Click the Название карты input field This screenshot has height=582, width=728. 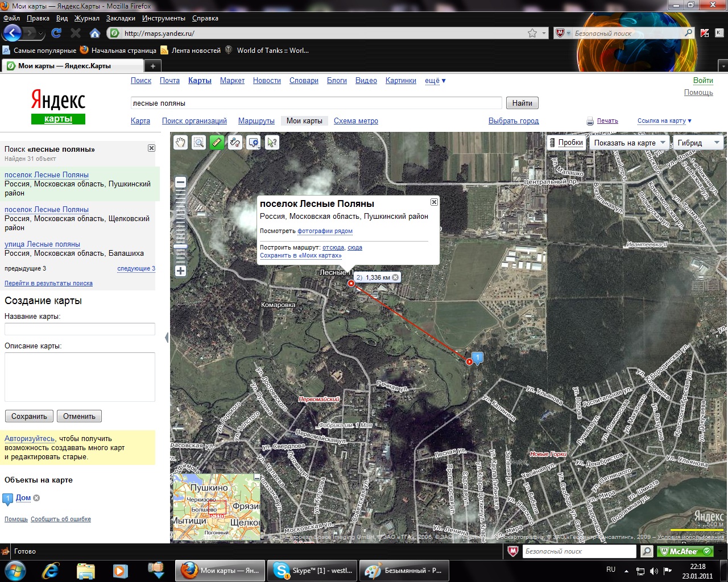pyautogui.click(x=80, y=329)
